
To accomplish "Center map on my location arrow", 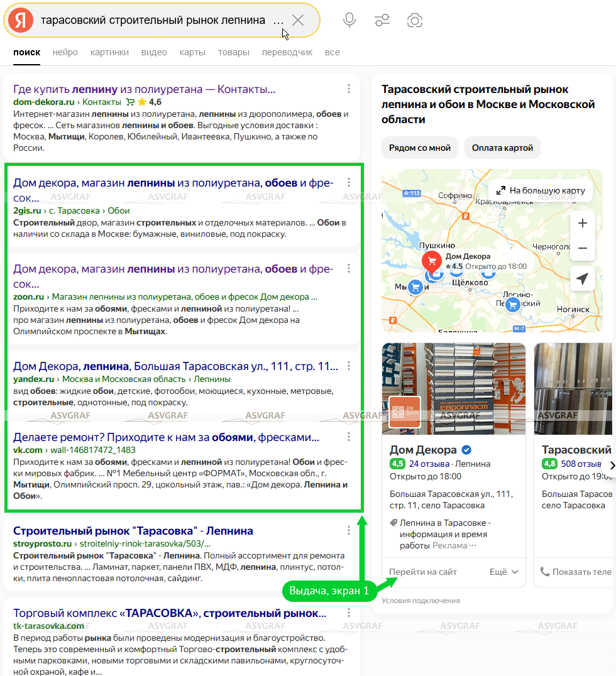I will [582, 278].
